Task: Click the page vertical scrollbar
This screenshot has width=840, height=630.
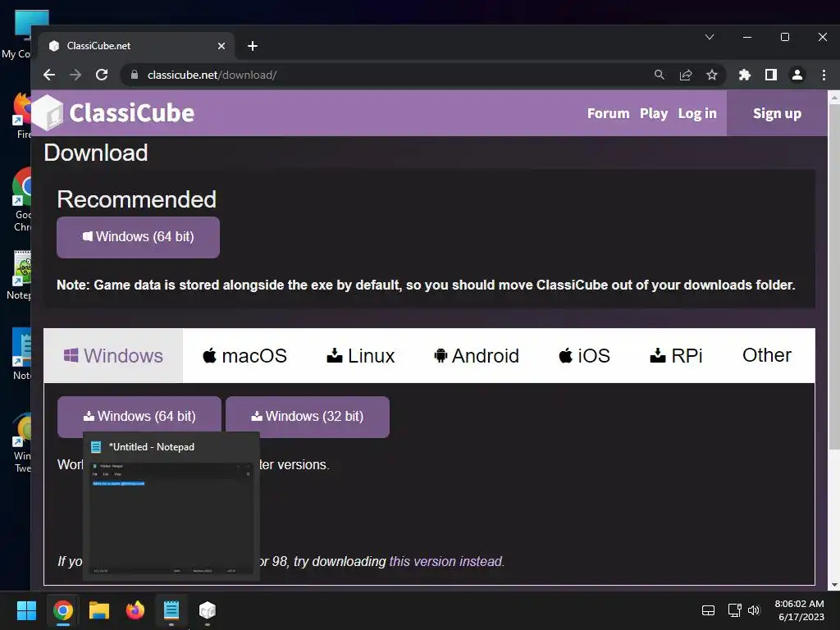Action: 833,276
